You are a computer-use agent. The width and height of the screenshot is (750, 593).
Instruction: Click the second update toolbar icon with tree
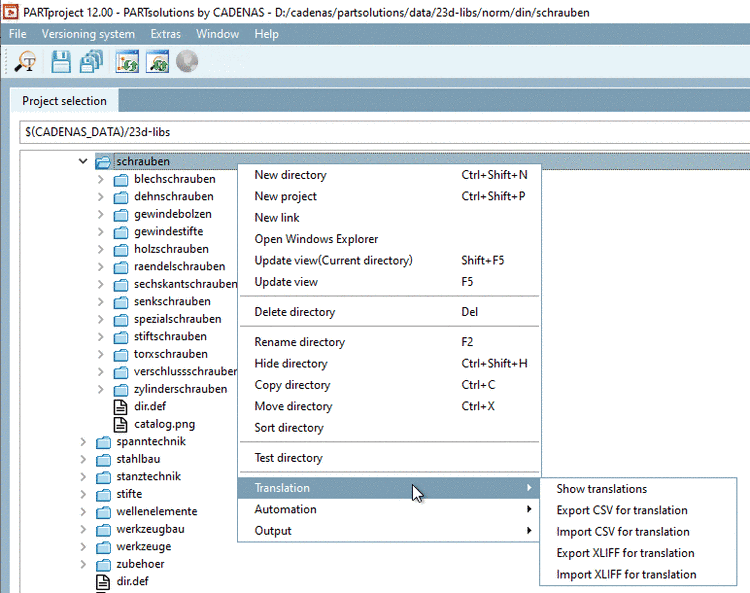(x=157, y=62)
